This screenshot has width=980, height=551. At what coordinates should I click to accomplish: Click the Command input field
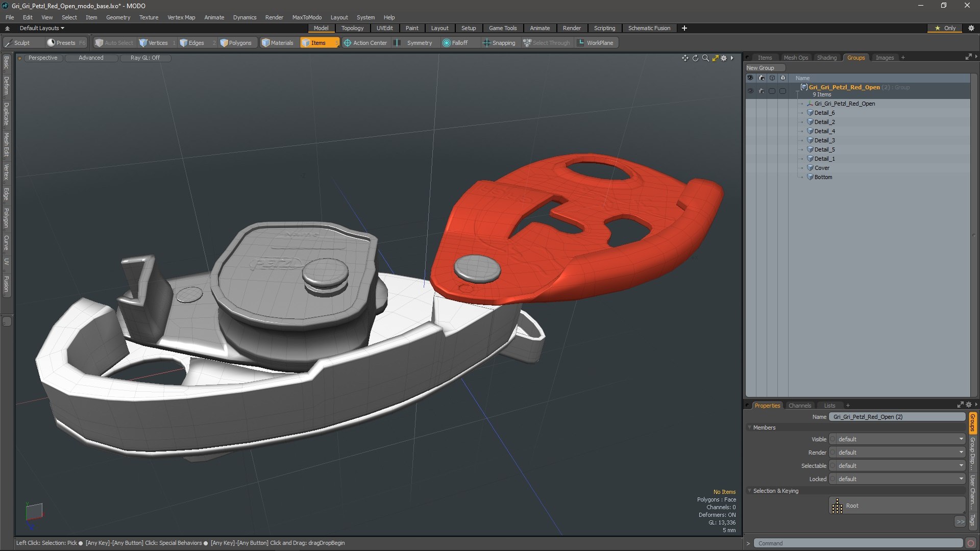pyautogui.click(x=857, y=543)
